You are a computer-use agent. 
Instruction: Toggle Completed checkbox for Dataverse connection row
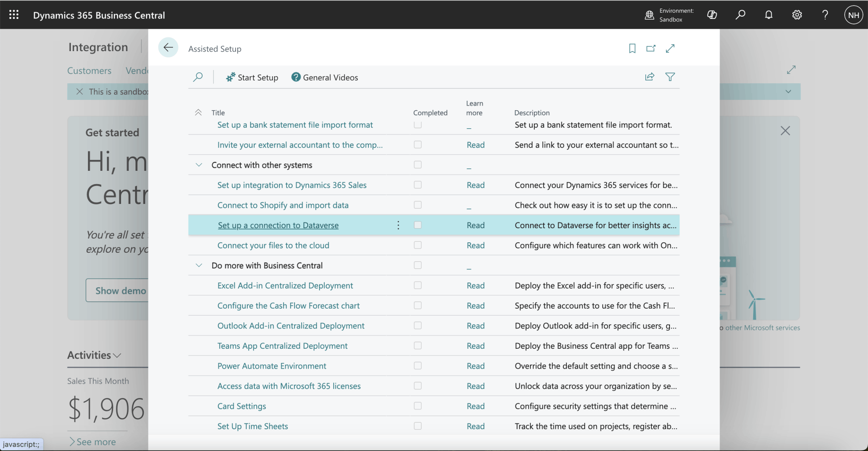tap(417, 225)
